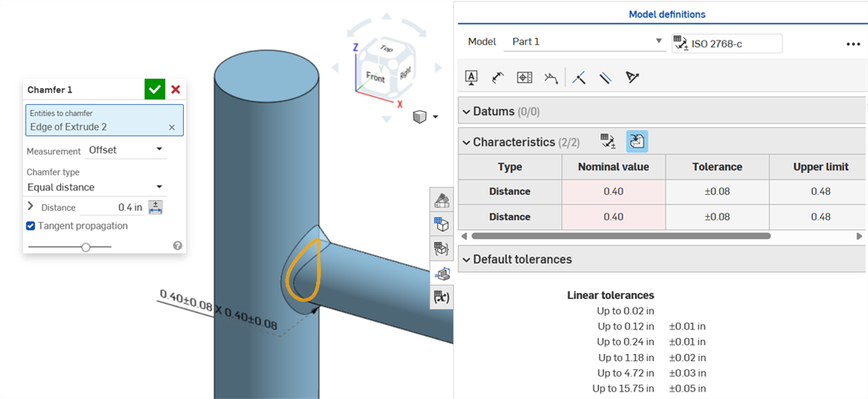
Task: Toggle the highlighted import-to-part icon in Characteristics
Action: point(637,141)
